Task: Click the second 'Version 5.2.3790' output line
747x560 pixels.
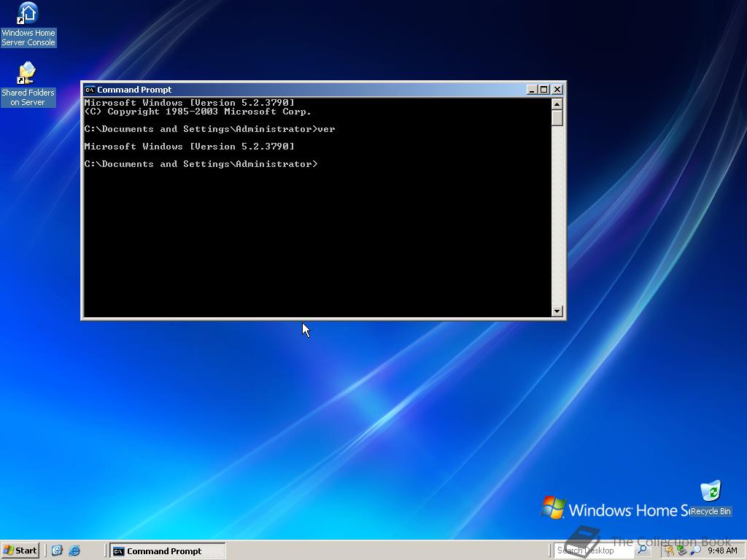Action: [x=190, y=147]
